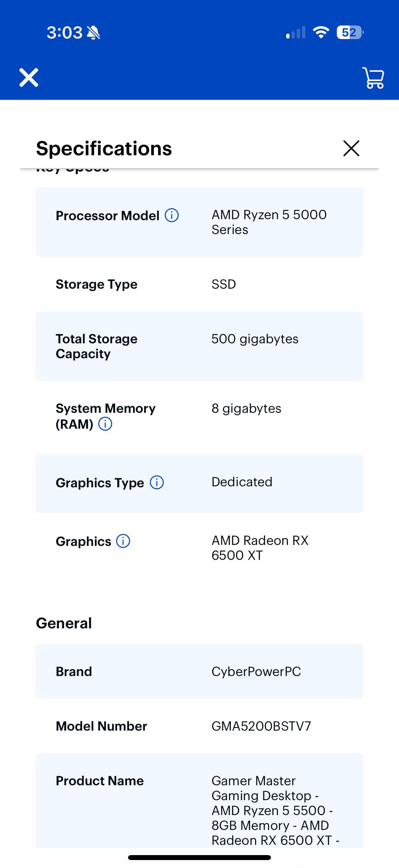399x868 pixels.
Task: Tap the battery indicator showing 52
Action: pos(350,32)
